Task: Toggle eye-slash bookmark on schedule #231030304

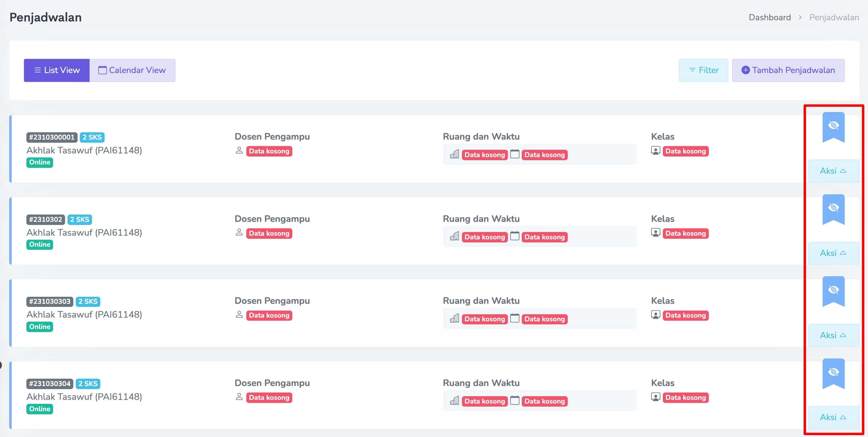Action: (833, 373)
